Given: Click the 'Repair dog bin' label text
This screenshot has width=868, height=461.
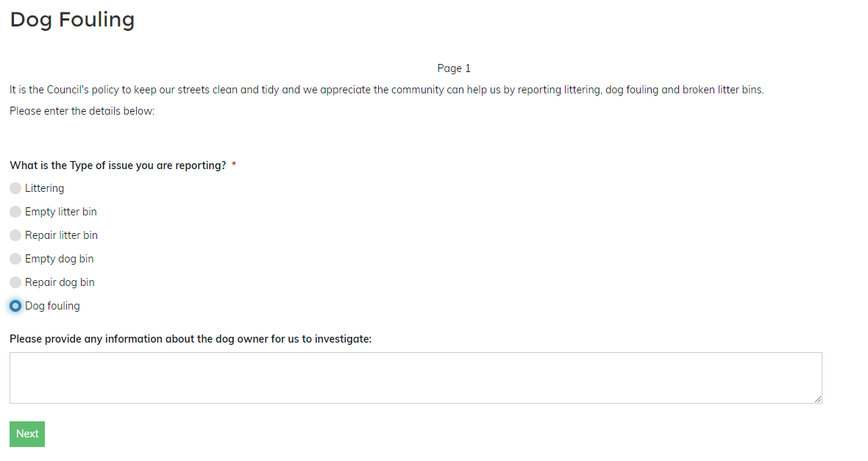Looking at the screenshot, I should 60,282.
